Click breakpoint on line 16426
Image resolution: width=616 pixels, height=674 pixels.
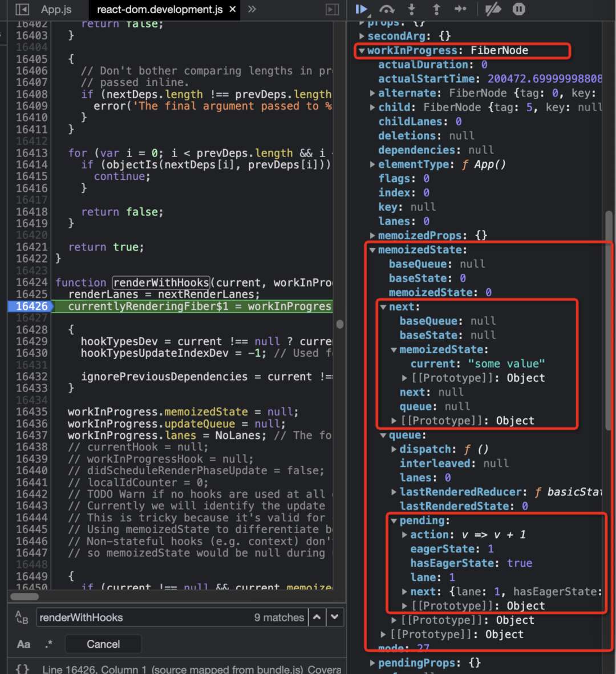[x=30, y=306]
